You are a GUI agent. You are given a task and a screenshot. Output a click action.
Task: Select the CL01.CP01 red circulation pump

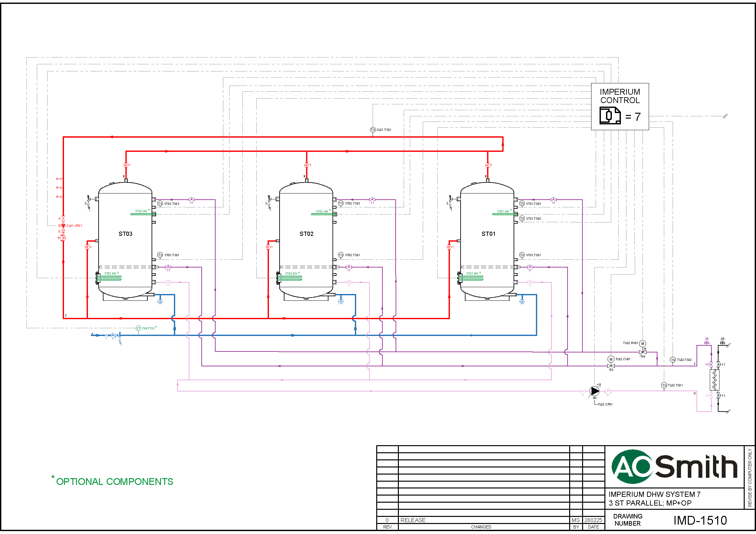[x=63, y=225]
